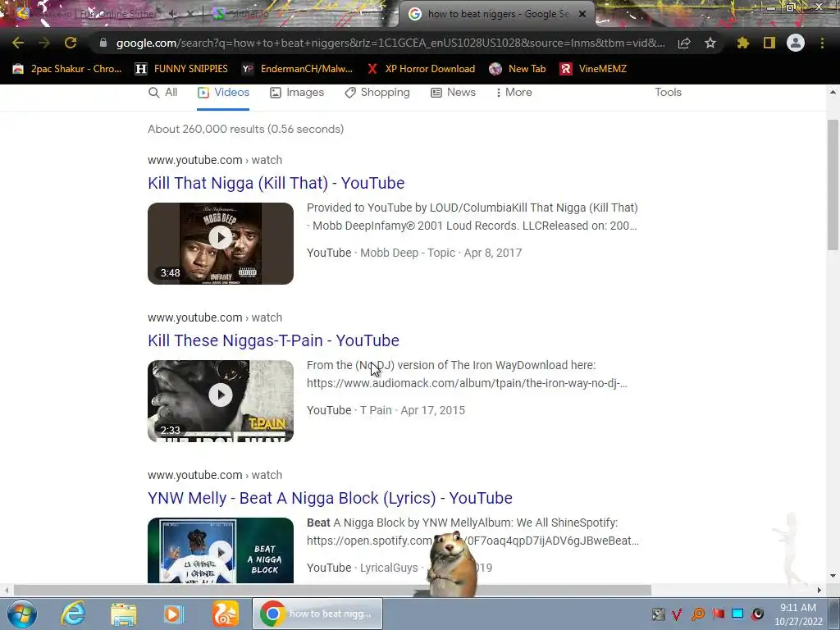The width and height of the screenshot is (840, 630).
Task: Expand the More search filters menu
Action: click(514, 92)
